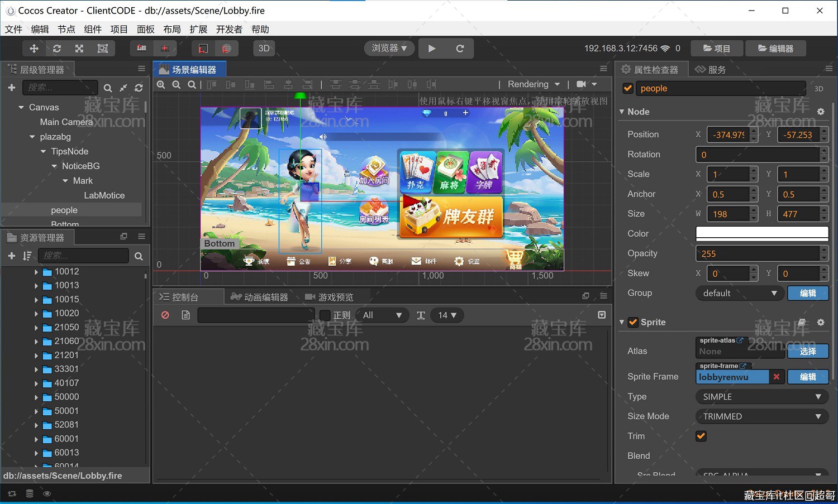Expand the 21050 asset folder
The height and width of the screenshot is (504, 838).
coord(36,328)
